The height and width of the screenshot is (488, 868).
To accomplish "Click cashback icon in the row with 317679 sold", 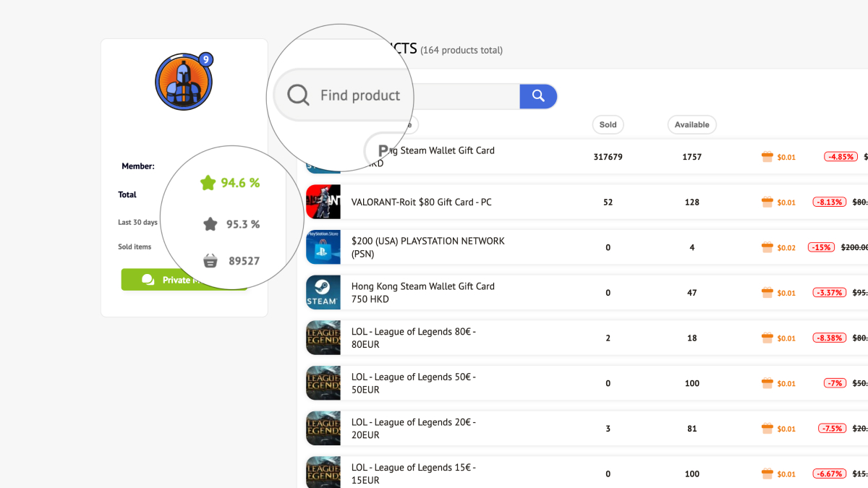I will pos(767,157).
